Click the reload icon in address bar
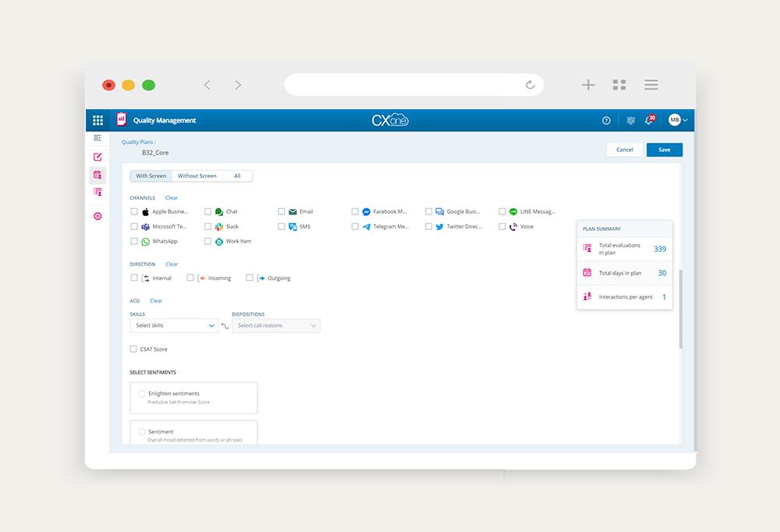 530,85
